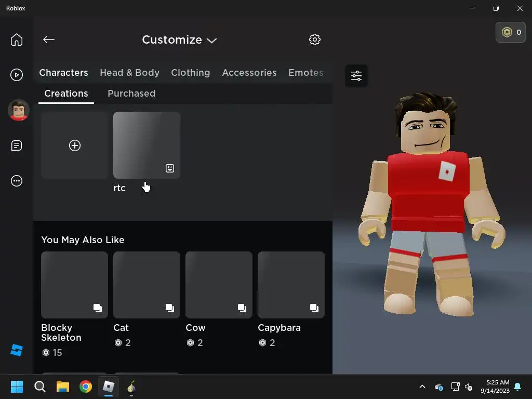Switch to the Head & Body tab
Image resolution: width=532 pixels, height=399 pixels.
pos(129,73)
